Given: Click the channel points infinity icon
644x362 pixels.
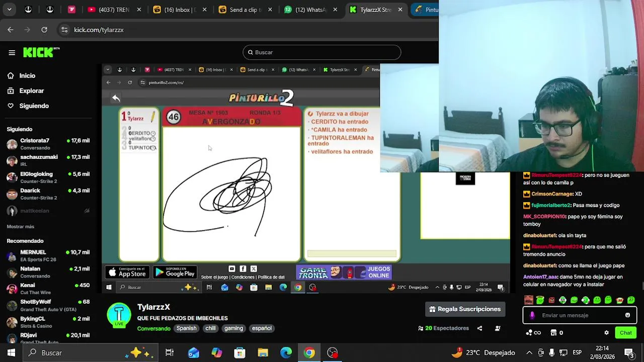Looking at the screenshot, I should click(x=533, y=333).
